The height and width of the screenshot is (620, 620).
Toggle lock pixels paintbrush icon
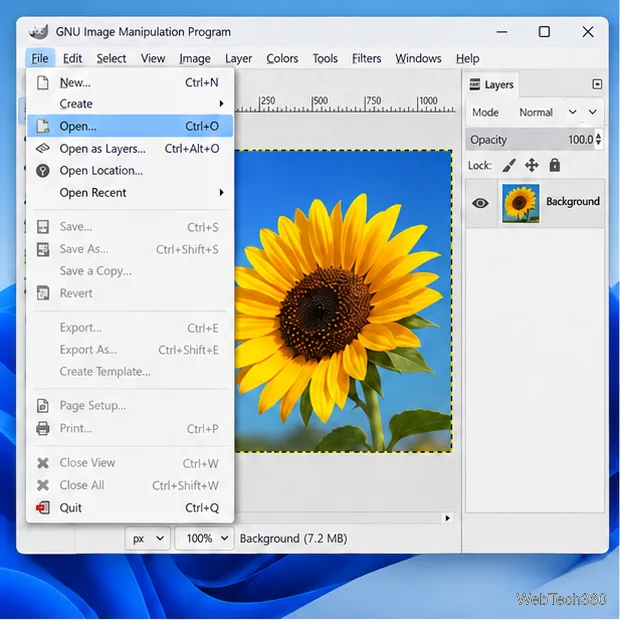509,165
